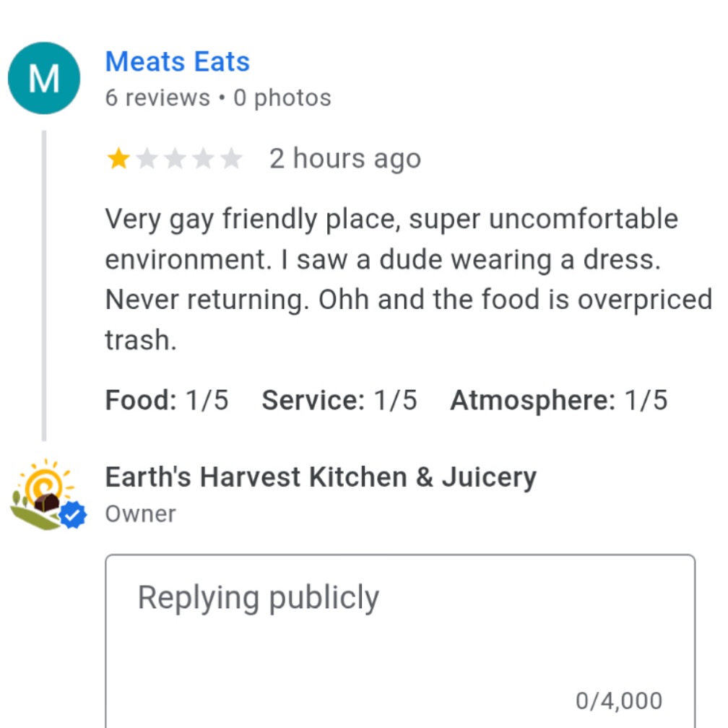Image resolution: width=728 pixels, height=728 pixels.
Task: Select the Service: 1/5 rating label
Action: [x=339, y=400]
